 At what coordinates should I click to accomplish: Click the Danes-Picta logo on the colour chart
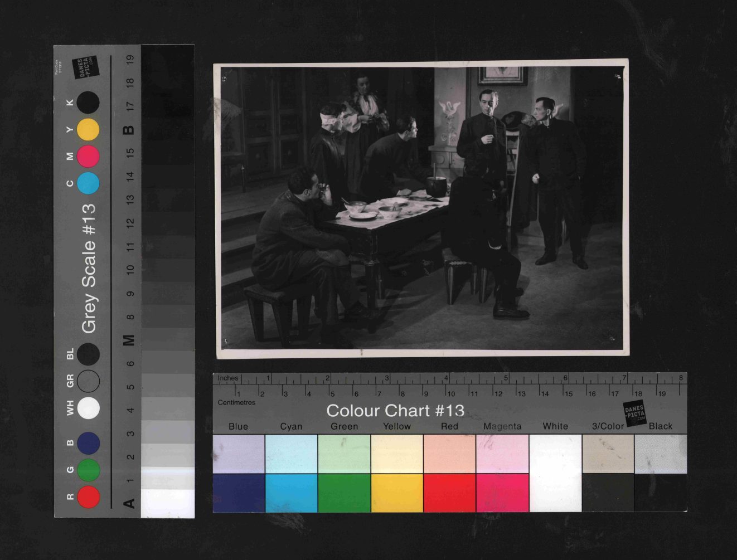point(634,413)
